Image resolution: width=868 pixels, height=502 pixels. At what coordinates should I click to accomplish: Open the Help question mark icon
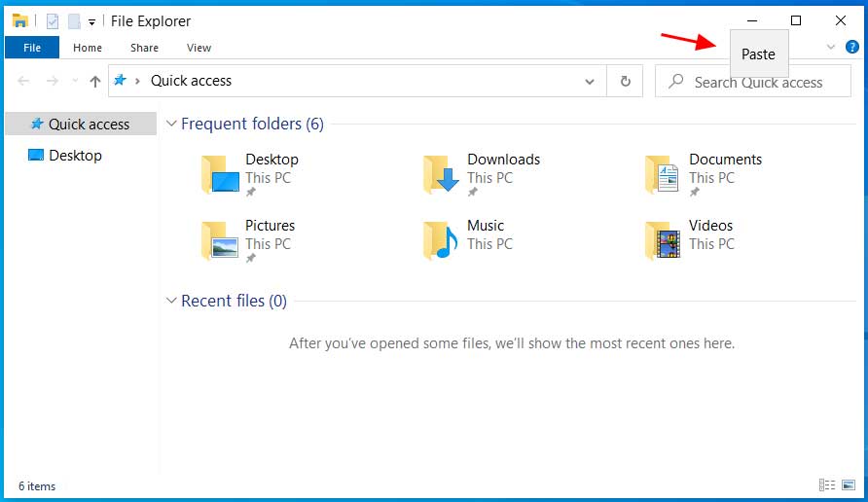pyautogui.click(x=852, y=47)
